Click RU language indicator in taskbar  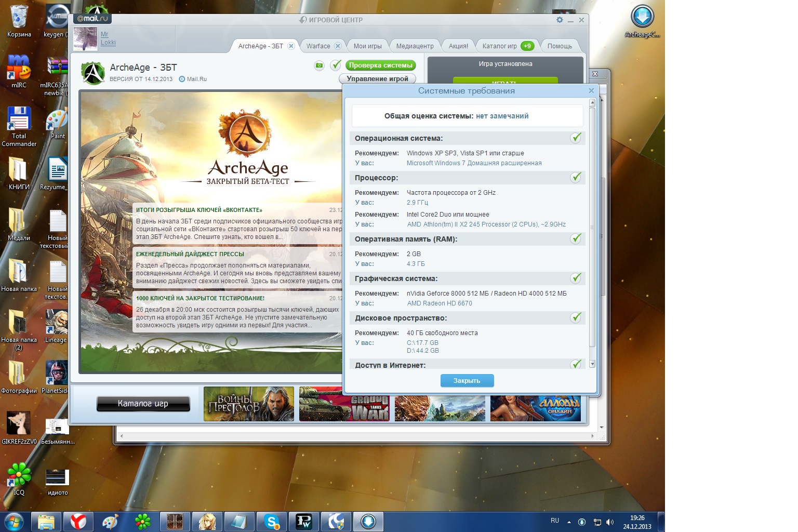pyautogui.click(x=555, y=521)
